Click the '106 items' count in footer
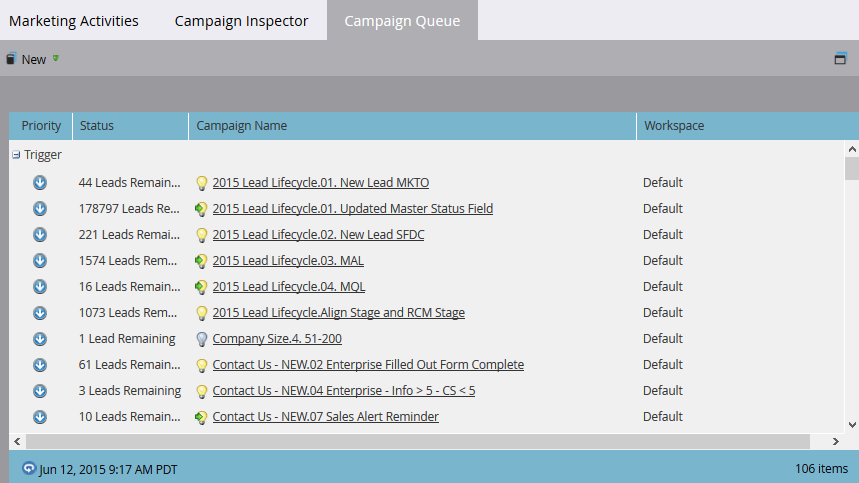The height and width of the screenshot is (483, 859). pyautogui.click(x=821, y=469)
